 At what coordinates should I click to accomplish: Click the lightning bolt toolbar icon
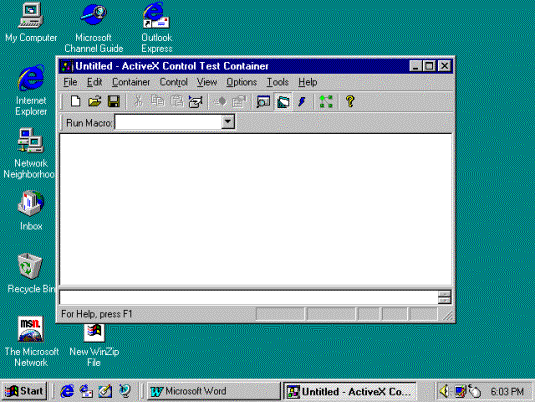tap(302, 101)
